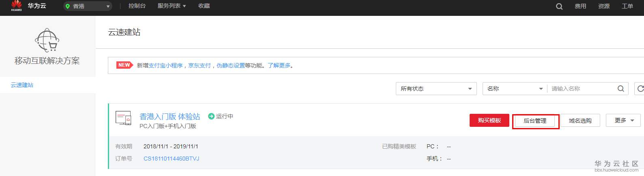Click the location pin icon by 香港
This screenshot has height=176, width=644.
(x=68, y=6)
